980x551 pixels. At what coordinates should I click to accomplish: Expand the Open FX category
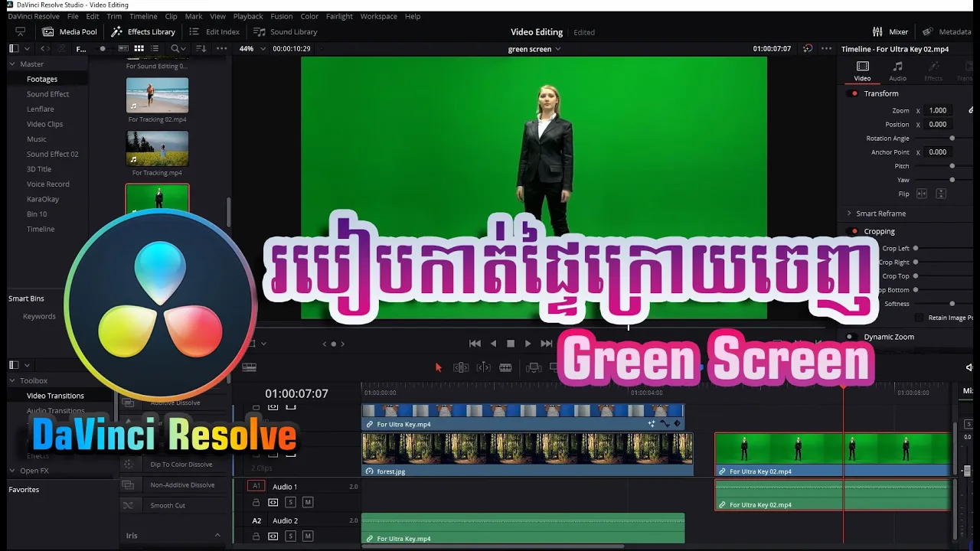[12, 471]
